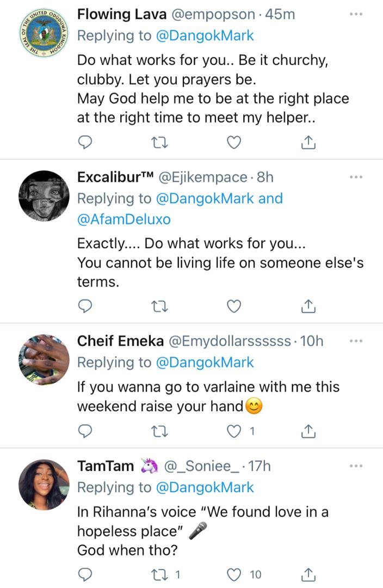Image resolution: width=383 pixels, height=588 pixels.
Task: Share TamTam's tweet
Action: point(308,574)
